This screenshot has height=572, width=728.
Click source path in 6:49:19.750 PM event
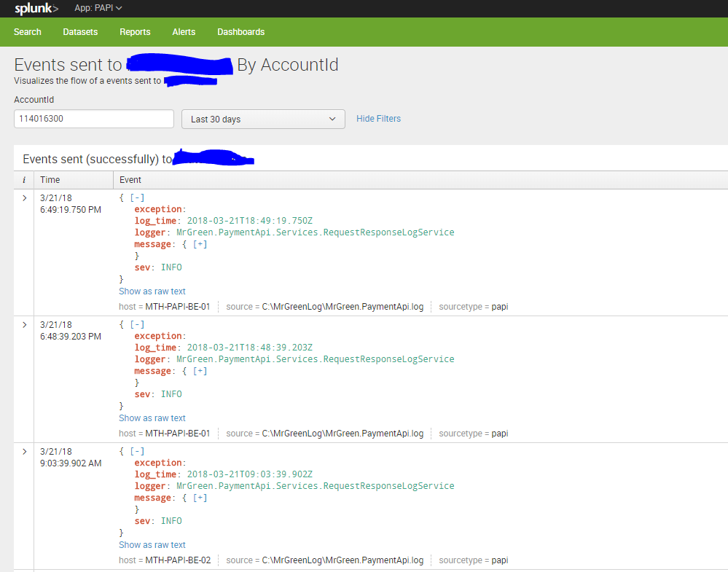[x=343, y=307]
